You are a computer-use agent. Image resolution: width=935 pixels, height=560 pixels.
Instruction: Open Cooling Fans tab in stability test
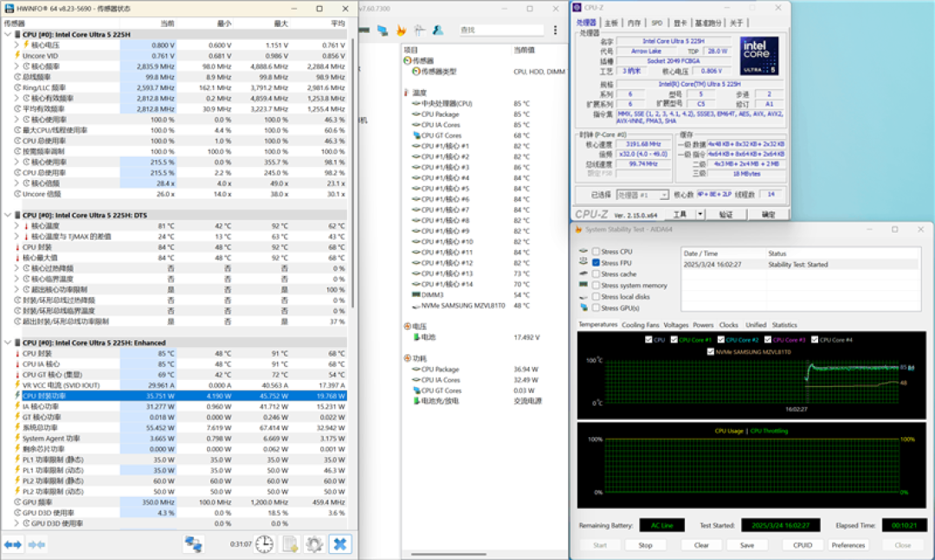coord(640,325)
